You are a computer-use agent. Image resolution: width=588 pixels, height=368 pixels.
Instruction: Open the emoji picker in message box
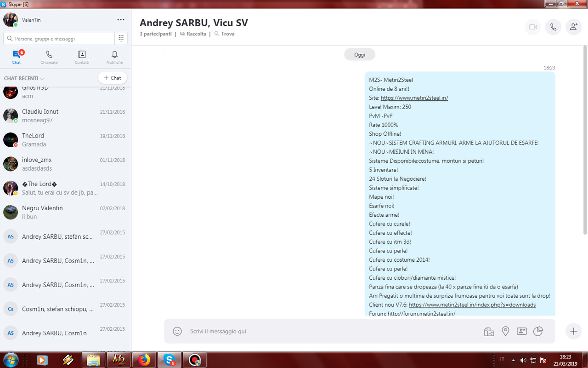[177, 331]
